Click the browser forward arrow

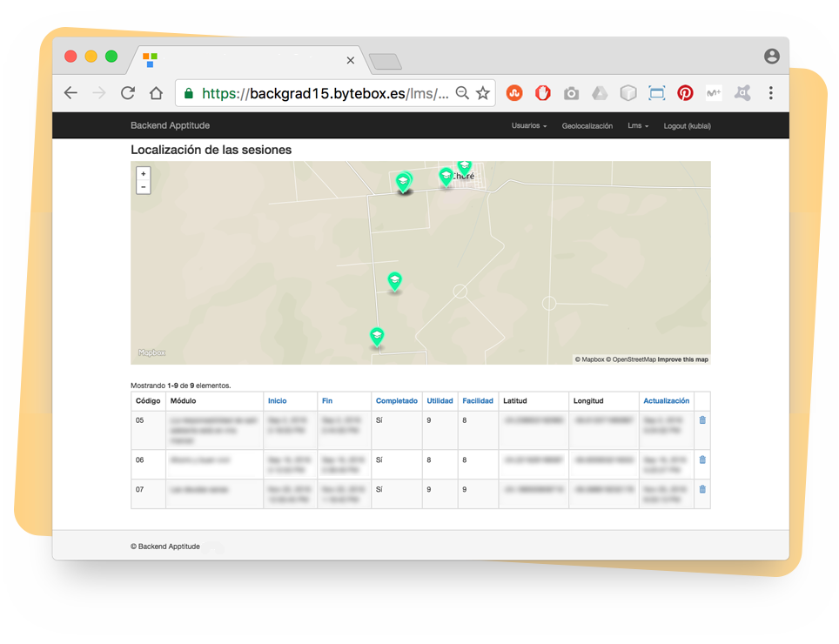99,93
